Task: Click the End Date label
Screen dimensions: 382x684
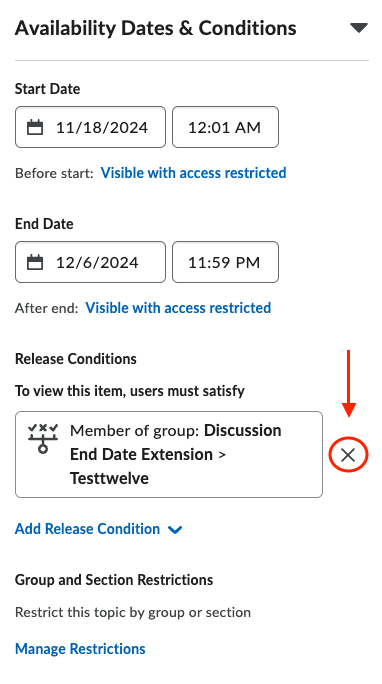Action: (44, 224)
